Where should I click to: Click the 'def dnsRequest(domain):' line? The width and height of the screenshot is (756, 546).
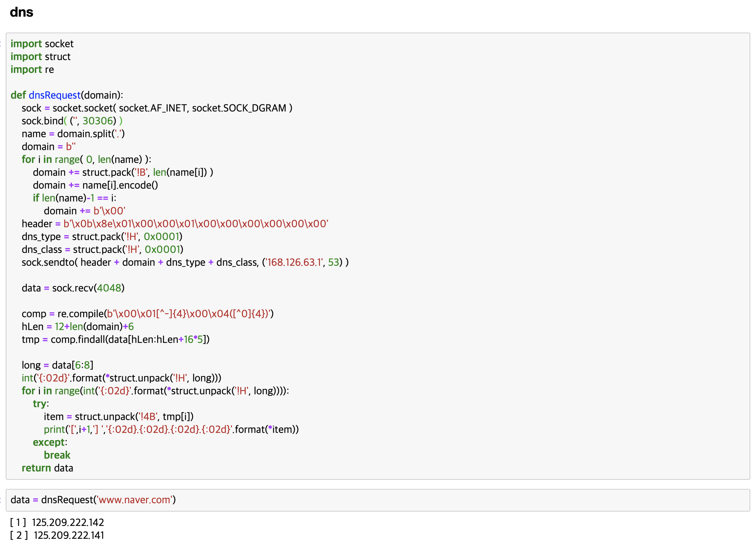(67, 95)
